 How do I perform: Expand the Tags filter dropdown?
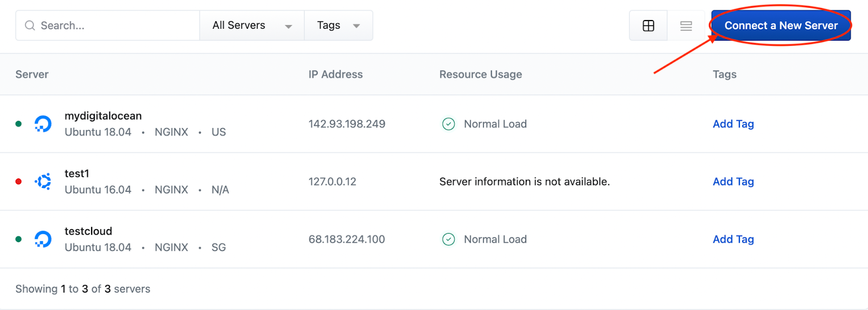point(339,25)
